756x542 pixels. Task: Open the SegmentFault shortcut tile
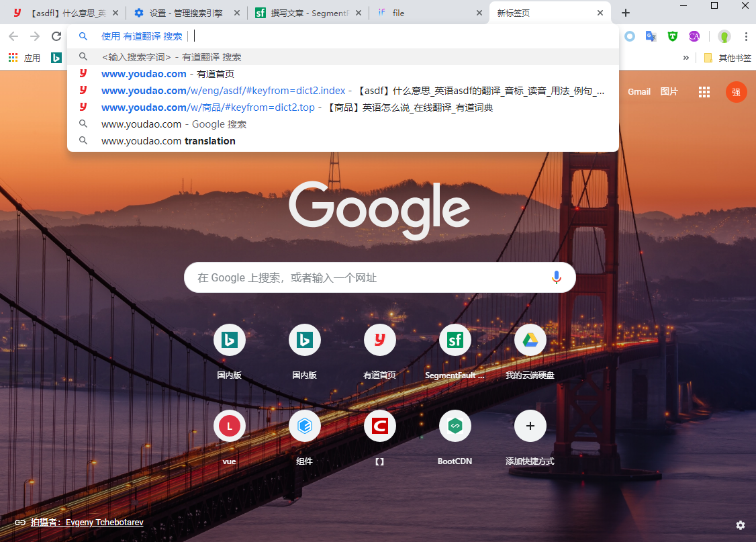click(455, 341)
